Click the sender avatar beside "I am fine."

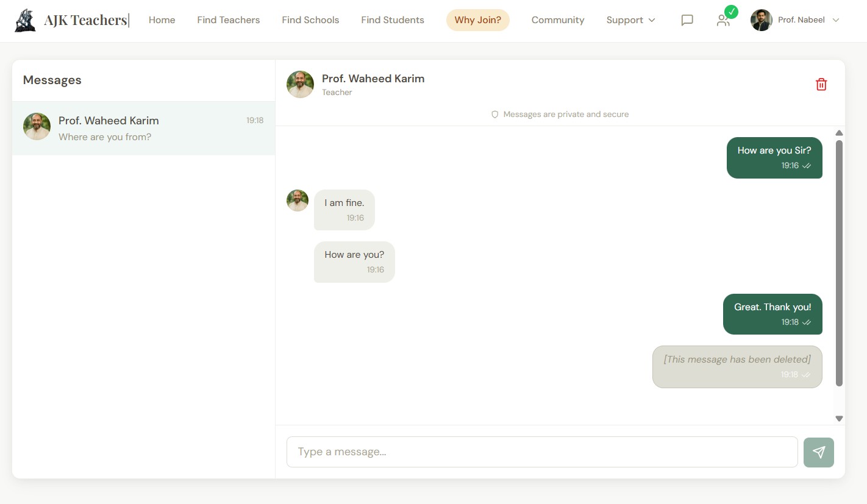pos(298,201)
